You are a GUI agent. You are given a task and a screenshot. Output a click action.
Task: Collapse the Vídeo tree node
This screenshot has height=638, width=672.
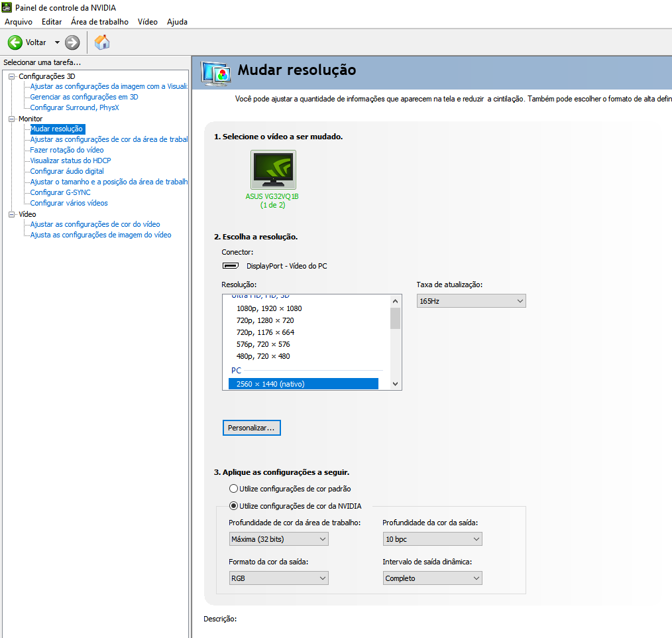tap(11, 214)
